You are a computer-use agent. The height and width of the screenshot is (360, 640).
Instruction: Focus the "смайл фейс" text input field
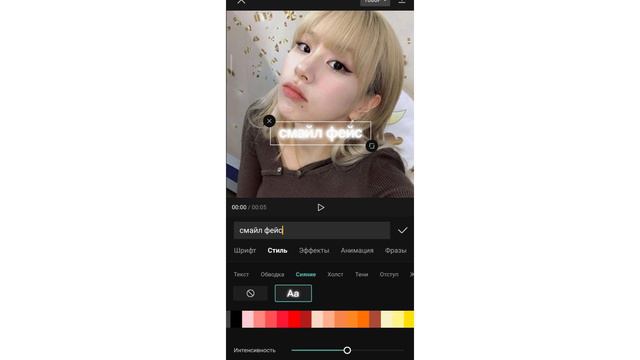312,230
